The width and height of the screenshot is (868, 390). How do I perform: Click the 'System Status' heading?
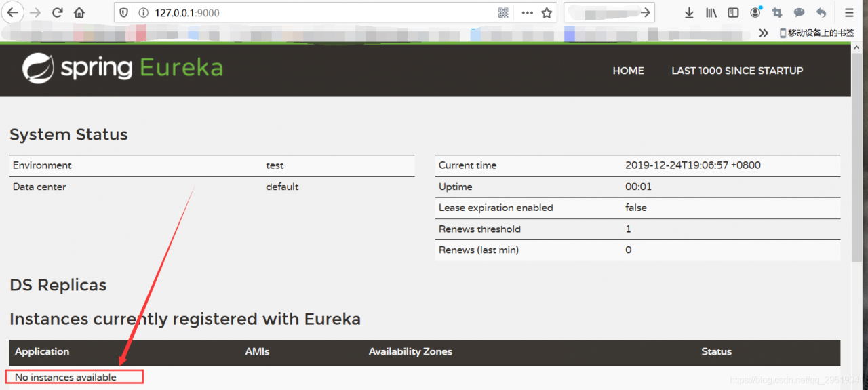(x=68, y=135)
